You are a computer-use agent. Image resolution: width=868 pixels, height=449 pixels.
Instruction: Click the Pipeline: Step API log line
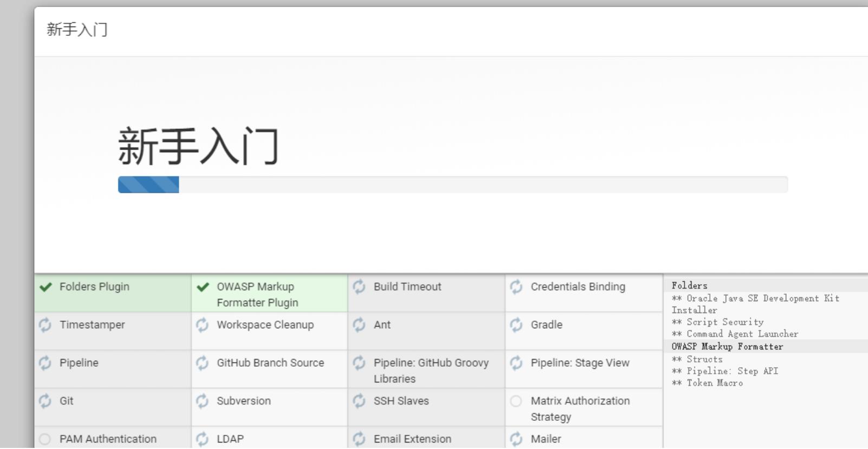tap(725, 371)
